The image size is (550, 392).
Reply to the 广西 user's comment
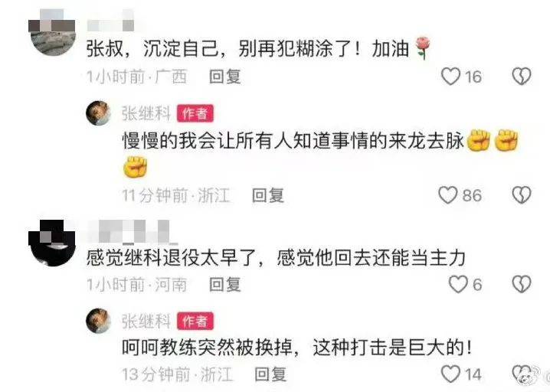[x=225, y=77]
